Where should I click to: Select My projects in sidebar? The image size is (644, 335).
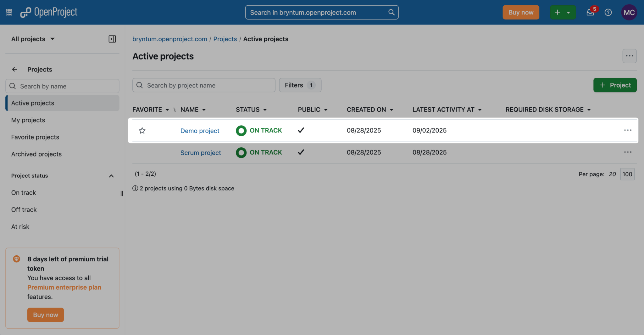(28, 120)
